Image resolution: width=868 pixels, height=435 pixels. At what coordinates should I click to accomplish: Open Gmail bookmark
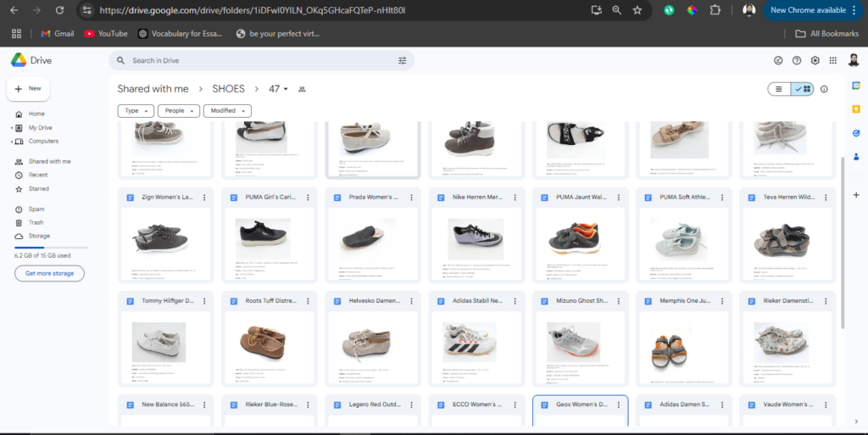[58, 34]
